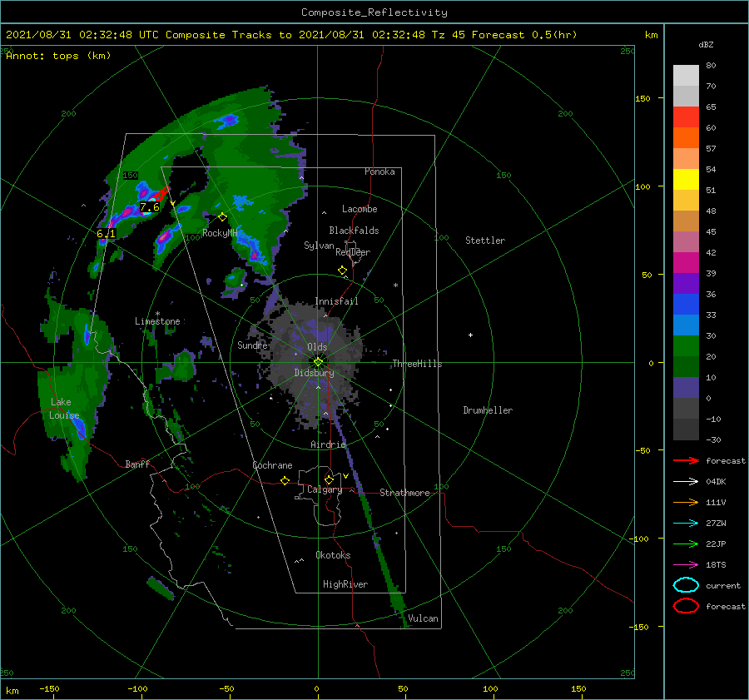The height and width of the screenshot is (700, 749).
Task: Click the timestamp header text
Action: click(291, 35)
